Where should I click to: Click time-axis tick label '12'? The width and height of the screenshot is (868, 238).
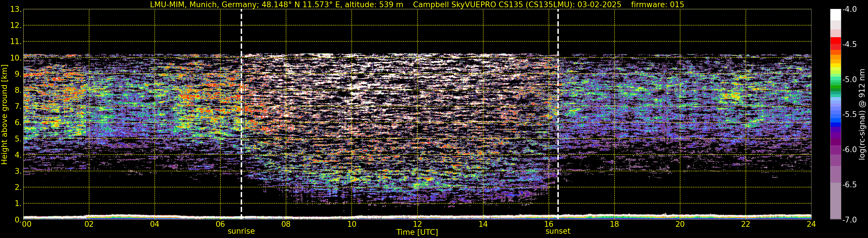[x=417, y=224]
